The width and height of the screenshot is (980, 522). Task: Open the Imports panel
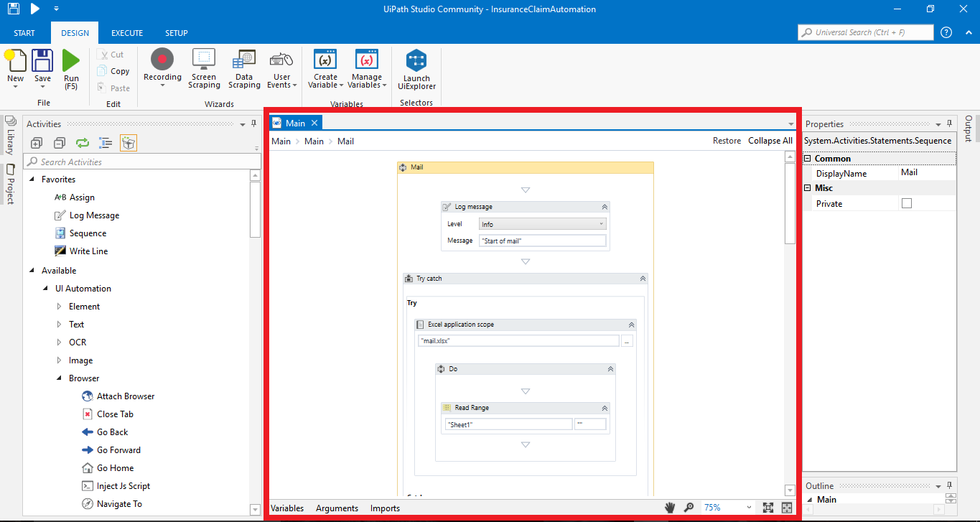click(385, 508)
